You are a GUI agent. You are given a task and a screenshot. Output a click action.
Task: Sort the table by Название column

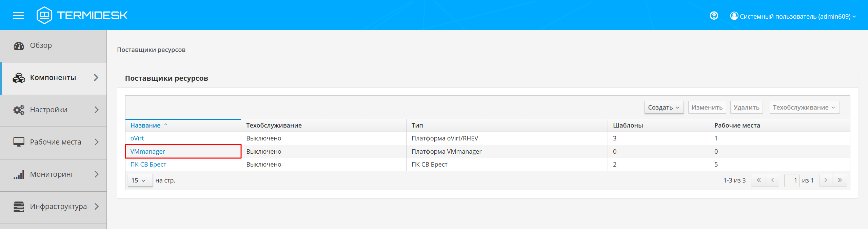145,126
